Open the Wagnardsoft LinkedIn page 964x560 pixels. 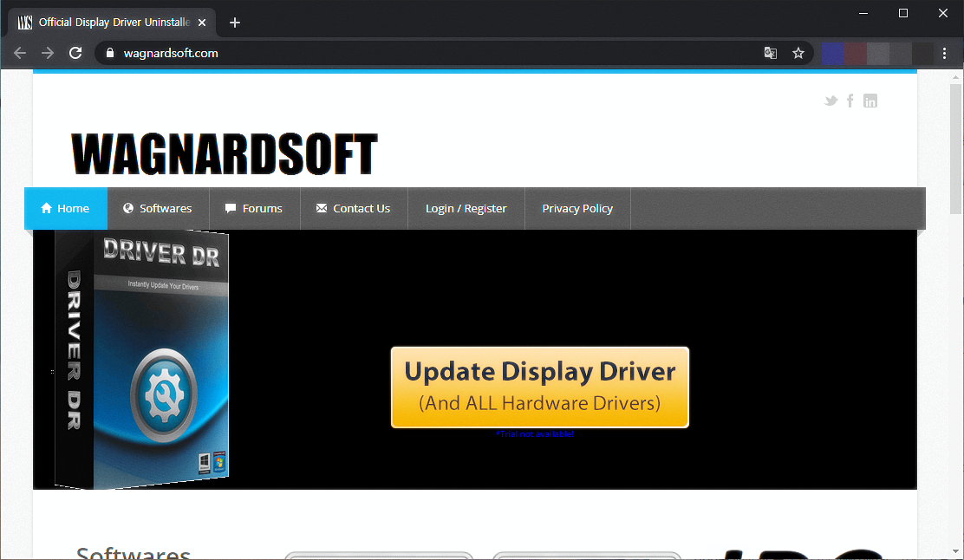point(870,101)
